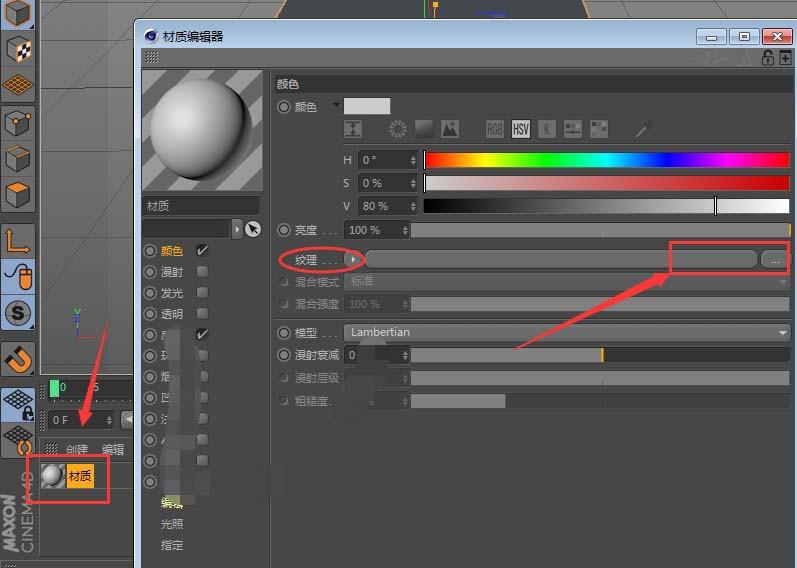Toggle Viewport Solo S icon
The height and width of the screenshot is (568, 797).
pos(18,312)
